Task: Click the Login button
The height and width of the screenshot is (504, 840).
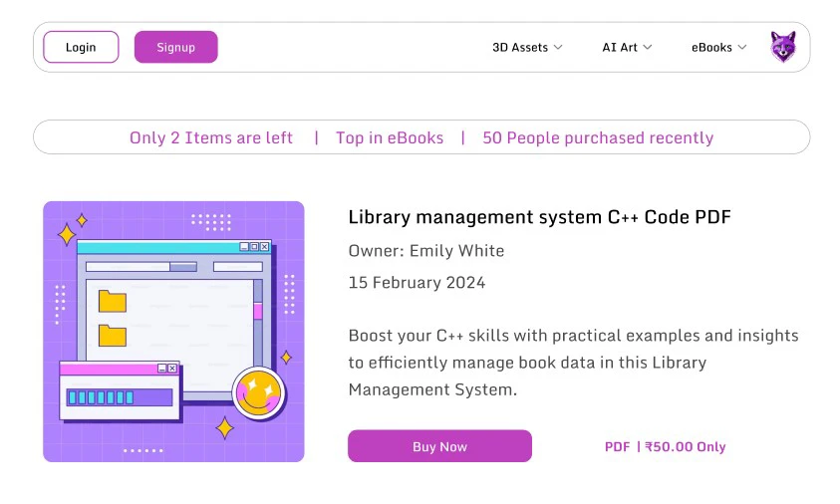Action: [x=81, y=47]
